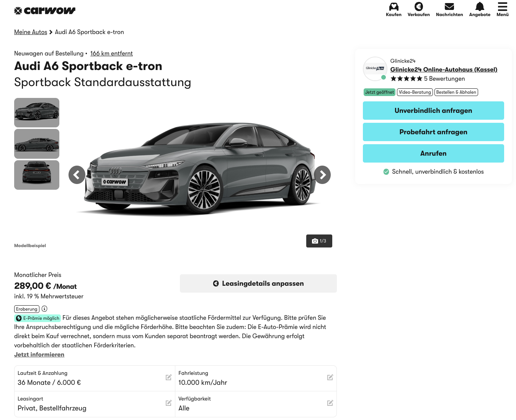The height and width of the screenshot is (420, 516).
Task: Open Leasingdetails anpassen
Action: [258, 283]
